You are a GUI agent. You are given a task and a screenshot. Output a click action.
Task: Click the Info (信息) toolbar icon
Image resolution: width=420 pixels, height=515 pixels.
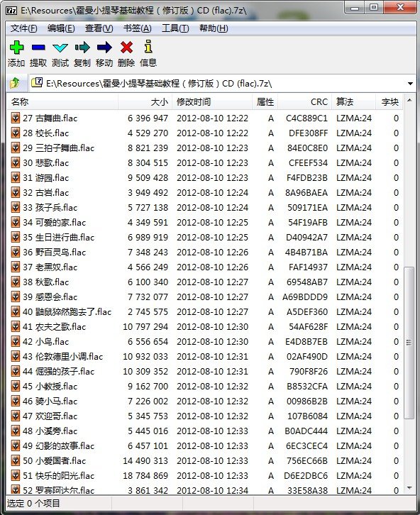(x=148, y=47)
